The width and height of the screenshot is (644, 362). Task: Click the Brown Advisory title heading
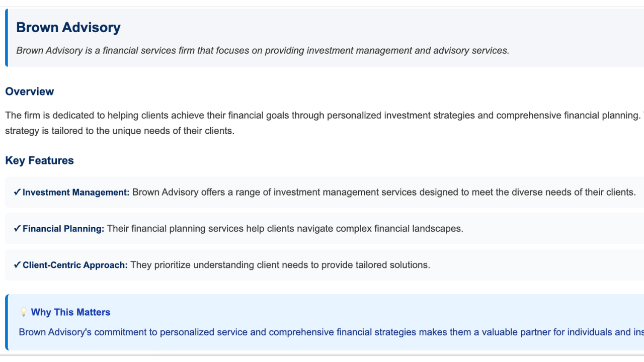click(x=68, y=28)
